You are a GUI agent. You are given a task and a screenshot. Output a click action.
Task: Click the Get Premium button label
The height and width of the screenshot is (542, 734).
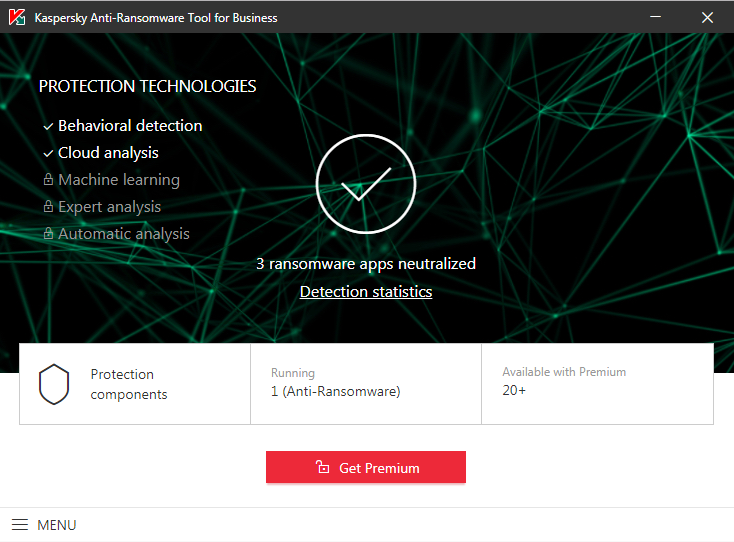(x=379, y=468)
